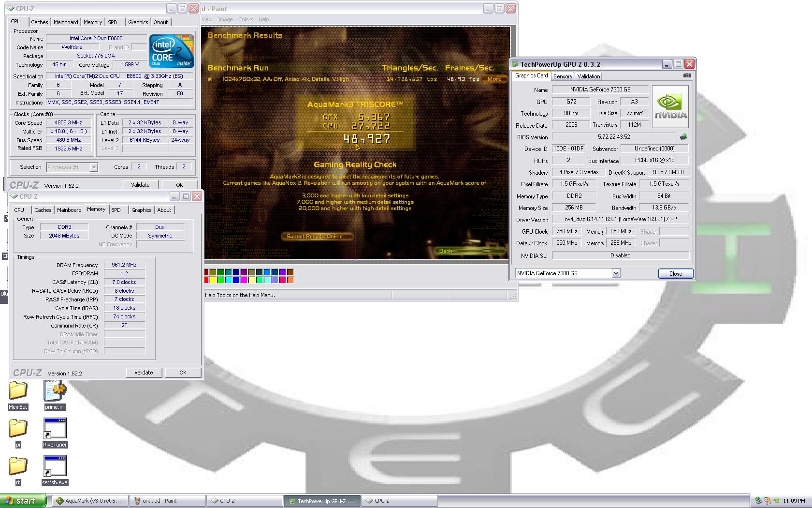Image resolution: width=812 pixels, height=508 pixels.
Task: Open the Image menu in Paint
Action: pos(225,19)
